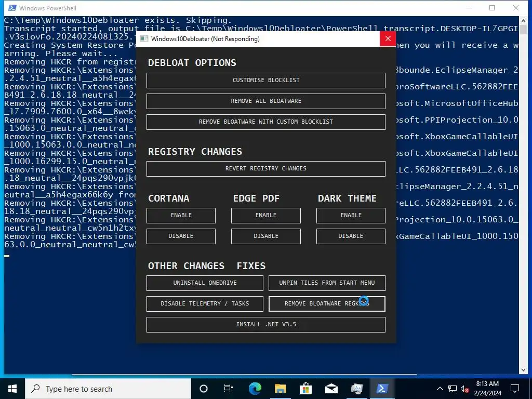Click Unpin Tiles From Start Menu
Screen dimensions: 532x399
pyautogui.click(x=327, y=283)
